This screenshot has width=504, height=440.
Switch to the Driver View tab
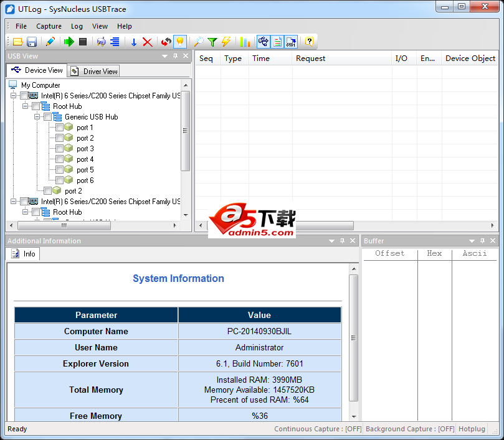click(93, 72)
